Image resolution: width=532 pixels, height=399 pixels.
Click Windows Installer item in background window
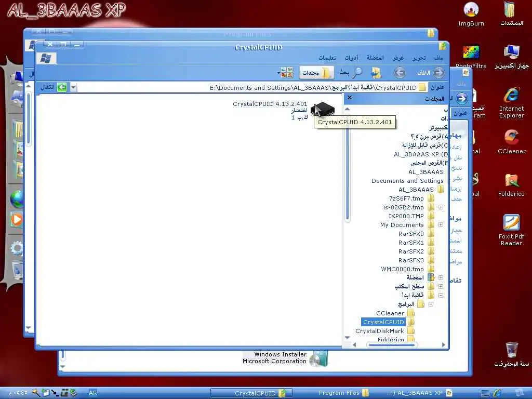click(x=285, y=358)
